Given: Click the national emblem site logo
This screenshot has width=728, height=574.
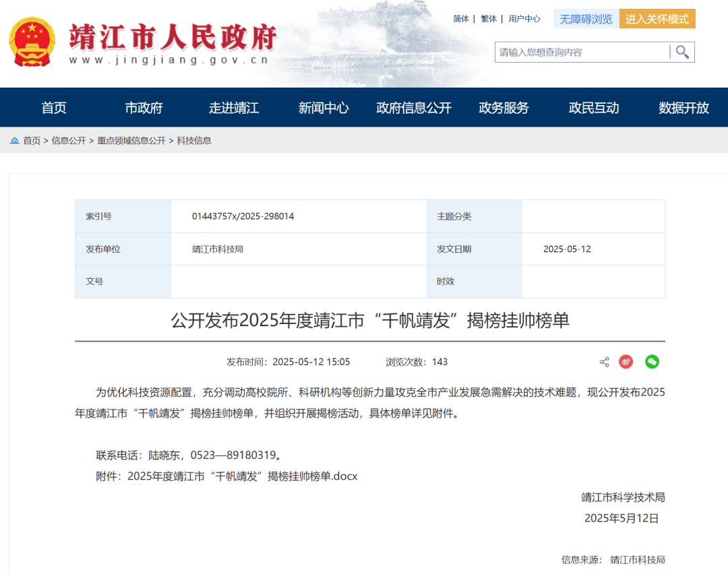Looking at the screenshot, I should 31,40.
